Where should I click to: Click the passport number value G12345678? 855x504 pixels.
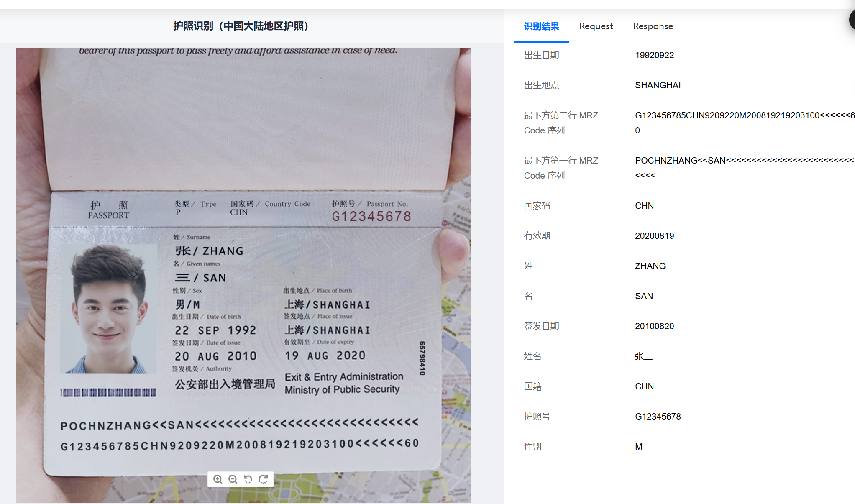click(x=658, y=416)
